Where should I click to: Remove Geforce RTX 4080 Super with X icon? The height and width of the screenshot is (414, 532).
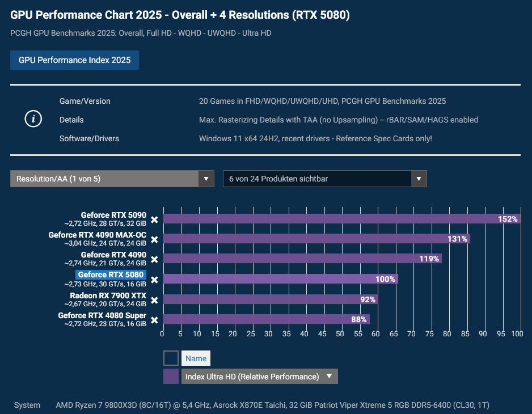154,320
